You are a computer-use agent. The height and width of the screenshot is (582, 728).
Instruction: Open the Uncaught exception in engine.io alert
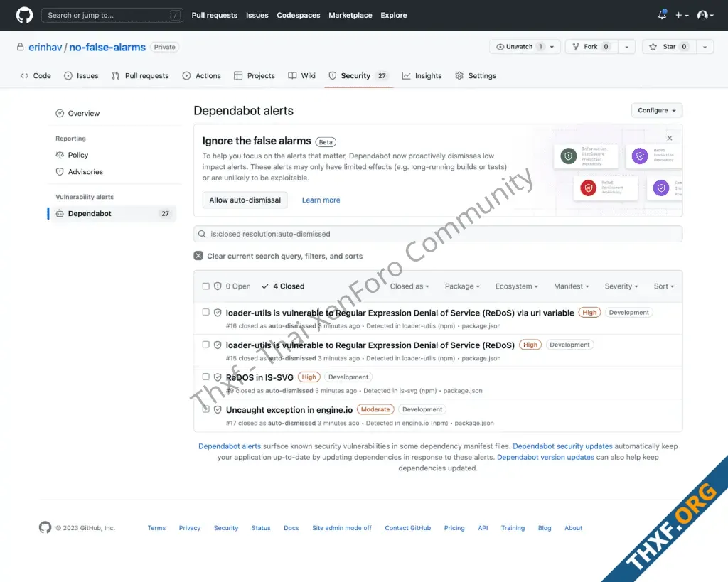[289, 410]
